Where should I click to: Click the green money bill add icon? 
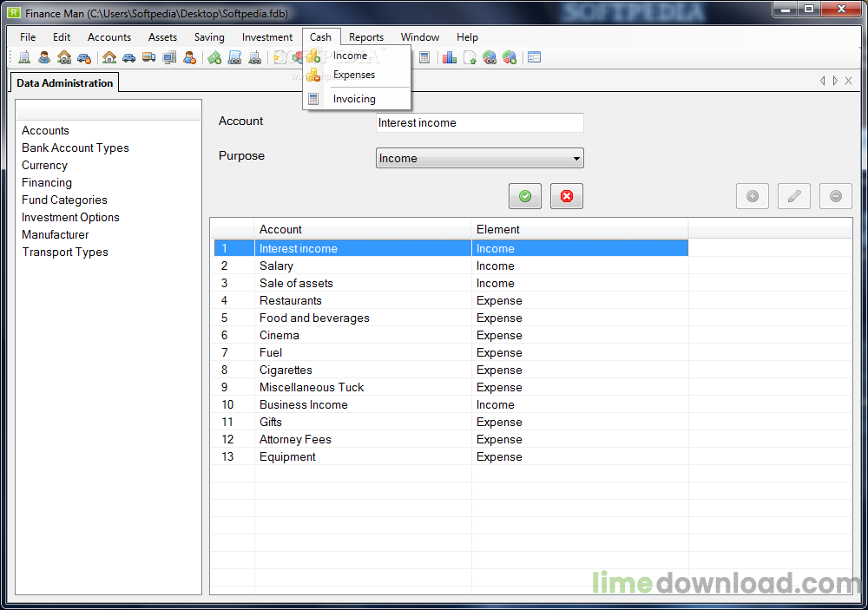[x=214, y=57]
